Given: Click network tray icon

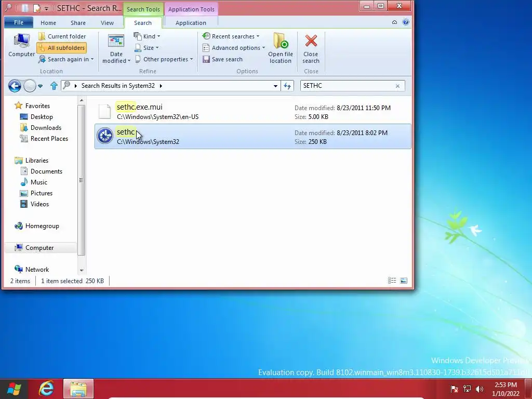Looking at the screenshot, I should click(x=467, y=389).
